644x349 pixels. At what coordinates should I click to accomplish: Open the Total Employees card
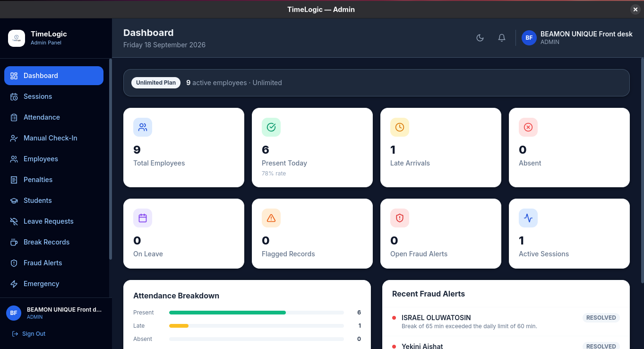coord(184,148)
